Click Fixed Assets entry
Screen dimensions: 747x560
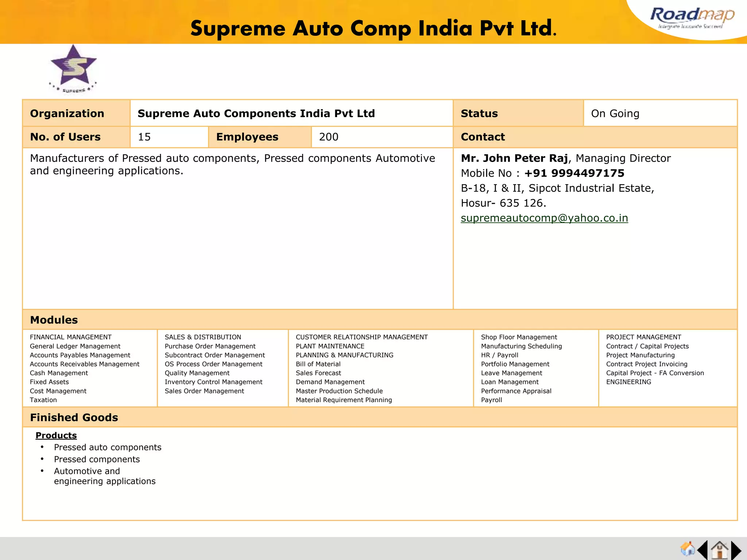(x=49, y=382)
